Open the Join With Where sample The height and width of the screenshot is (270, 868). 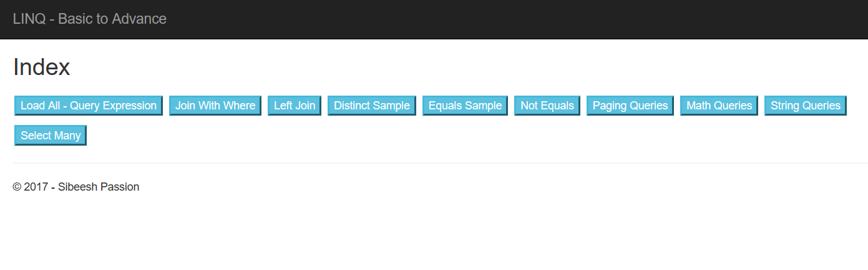pos(215,106)
